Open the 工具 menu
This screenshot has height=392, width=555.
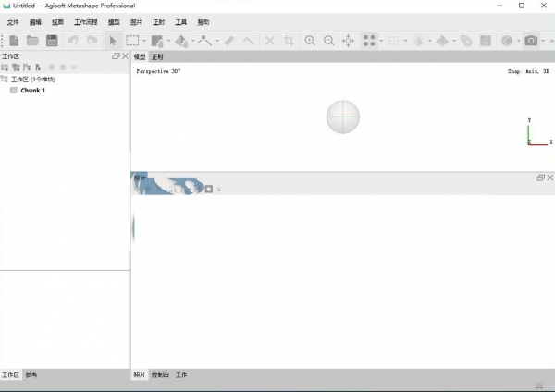coord(181,22)
